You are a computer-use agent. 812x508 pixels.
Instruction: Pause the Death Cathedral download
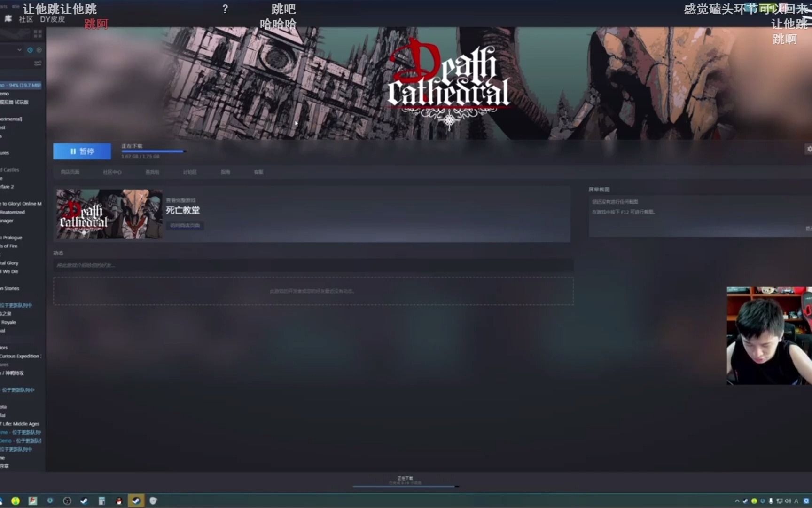[x=82, y=151]
